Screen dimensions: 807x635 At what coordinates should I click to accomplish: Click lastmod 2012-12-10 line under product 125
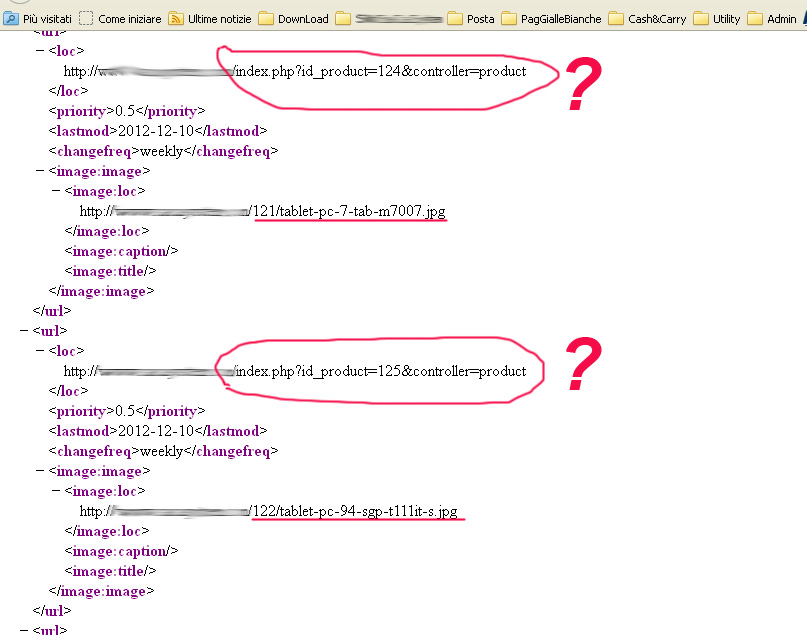158,431
